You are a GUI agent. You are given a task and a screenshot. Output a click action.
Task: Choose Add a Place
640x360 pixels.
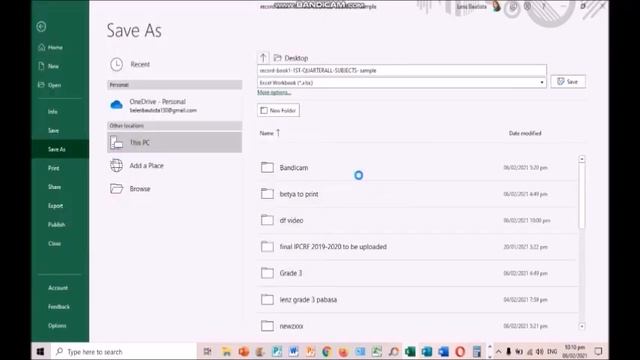174,165
